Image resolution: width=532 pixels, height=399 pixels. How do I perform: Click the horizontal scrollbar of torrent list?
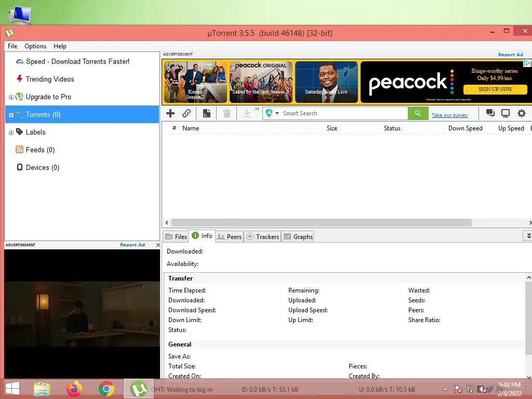coord(321,222)
